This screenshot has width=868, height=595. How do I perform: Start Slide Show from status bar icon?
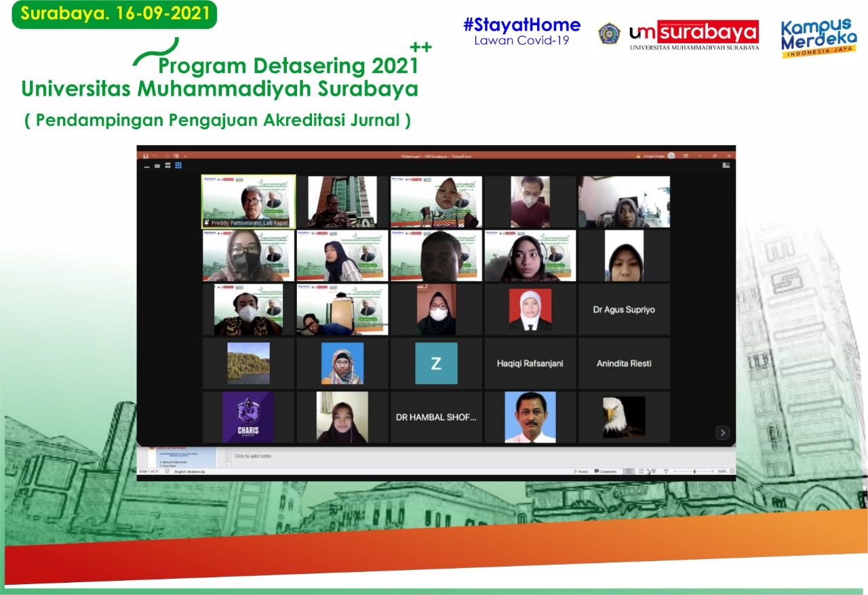(666, 471)
